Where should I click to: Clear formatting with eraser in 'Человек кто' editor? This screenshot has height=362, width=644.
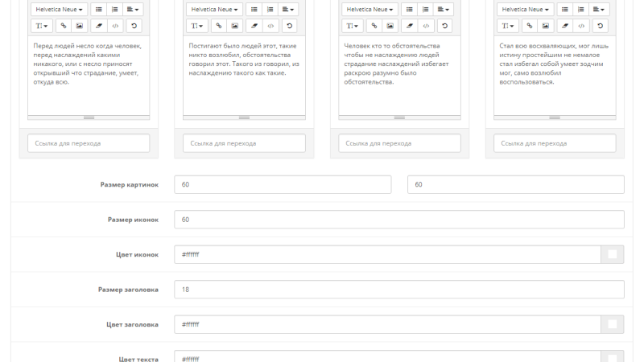pyautogui.click(x=410, y=26)
